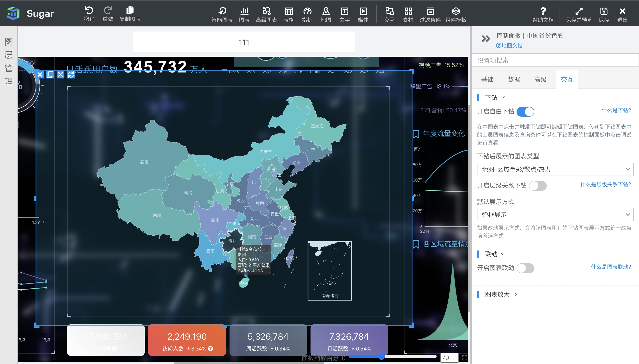Open the Filter conditions (过滤条件) tool
The height and width of the screenshot is (364, 639).
click(x=430, y=14)
